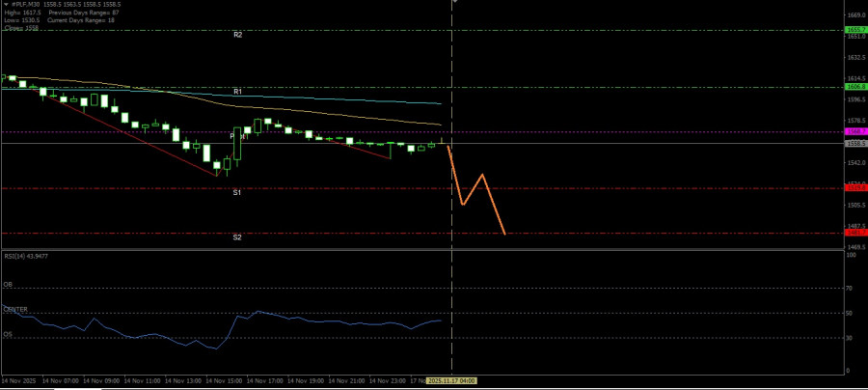Open the dropdown arrow beside #PLF.M30

point(4,4)
